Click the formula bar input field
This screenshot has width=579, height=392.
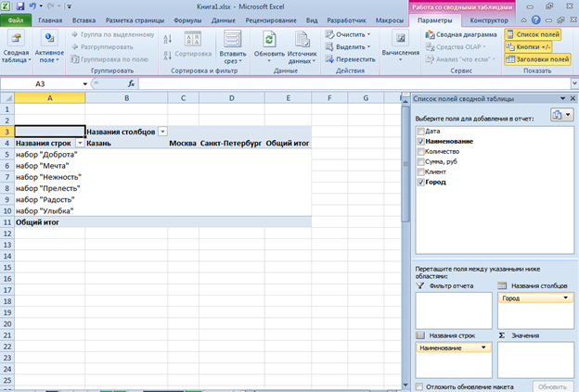tap(269, 83)
